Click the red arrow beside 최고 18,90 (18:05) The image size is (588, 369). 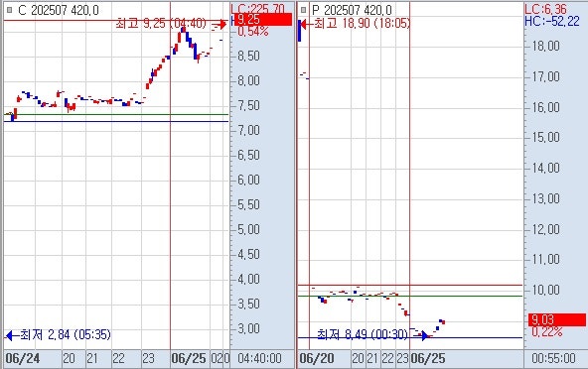[x=306, y=25]
